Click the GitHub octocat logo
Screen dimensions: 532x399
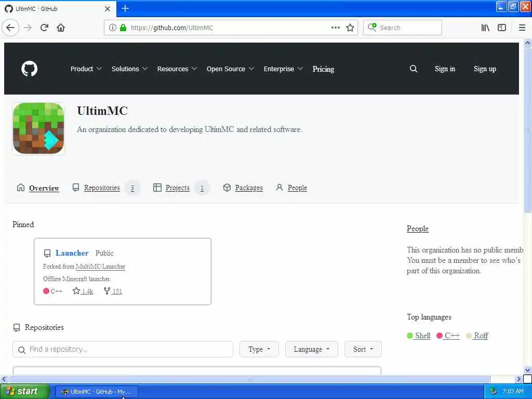29,69
